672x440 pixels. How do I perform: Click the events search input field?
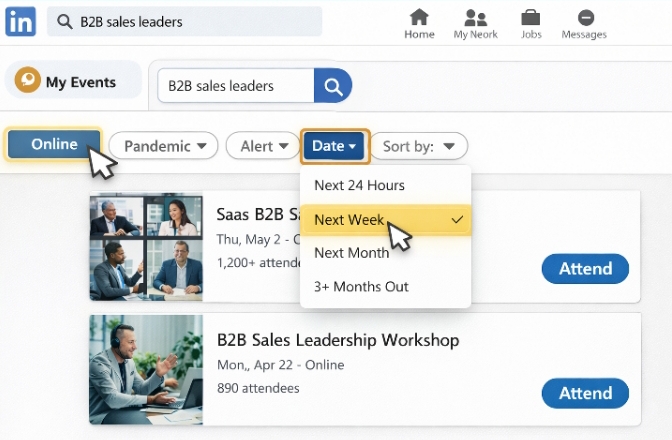coord(235,86)
